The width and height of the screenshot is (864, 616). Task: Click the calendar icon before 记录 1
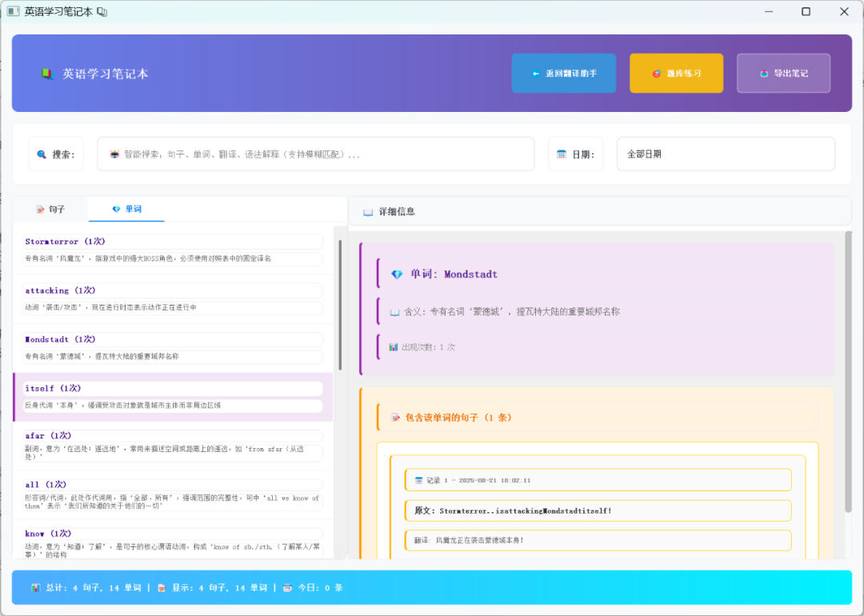(418, 481)
